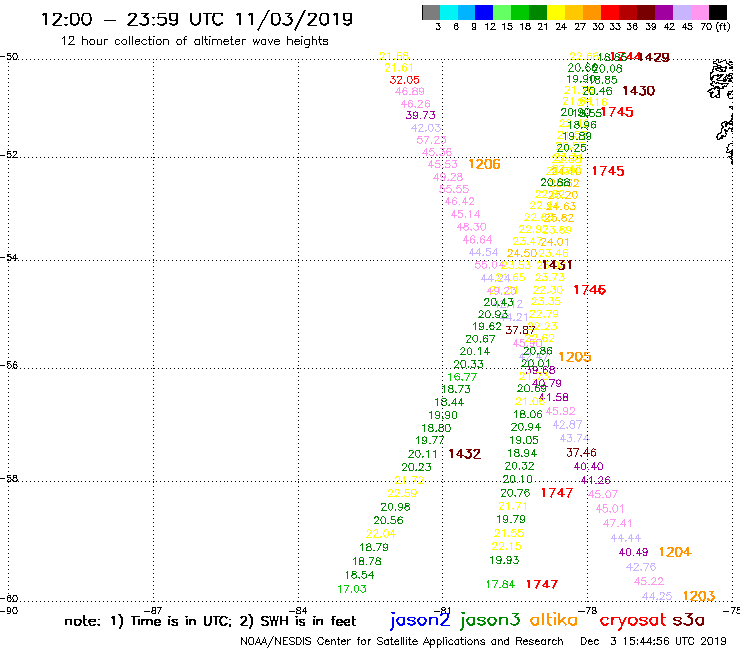Click the pink wave height value 47.41
740x650 pixels.
[x=617, y=523]
